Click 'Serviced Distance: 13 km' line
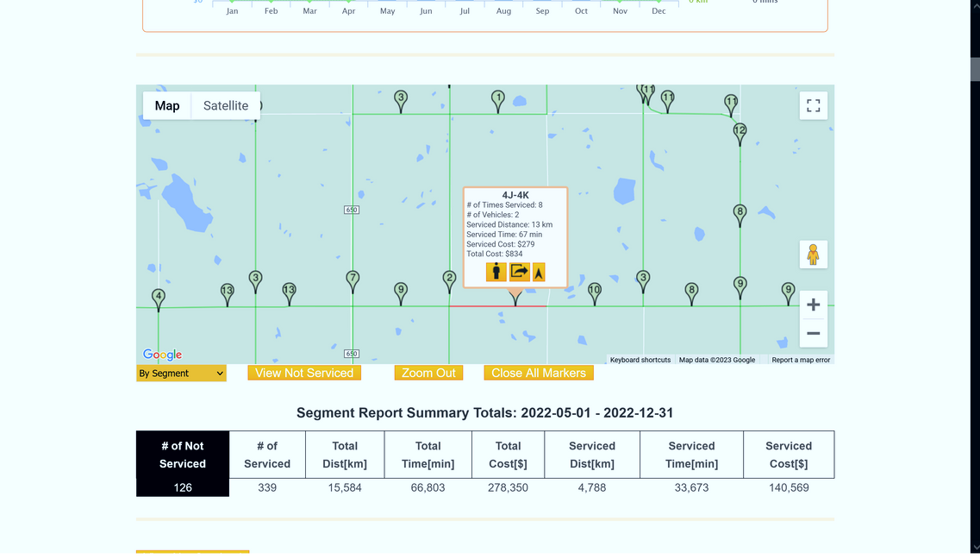Viewport: 980px width, 559px height. pos(509,224)
